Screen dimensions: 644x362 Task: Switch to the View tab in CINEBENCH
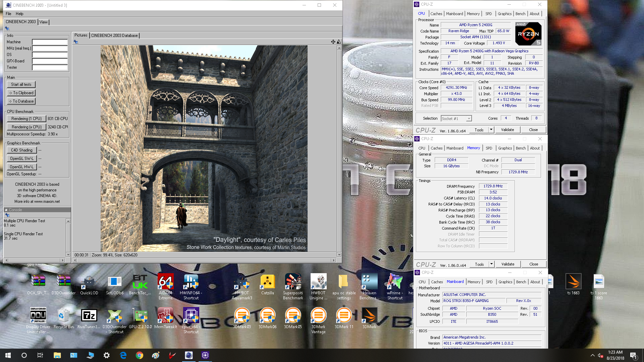pos(44,22)
